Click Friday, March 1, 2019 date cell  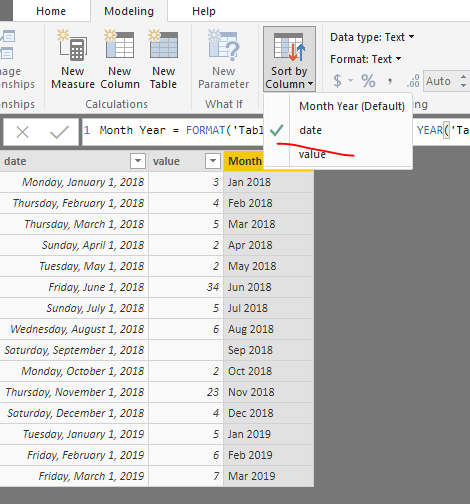pyautogui.click(x=74, y=476)
